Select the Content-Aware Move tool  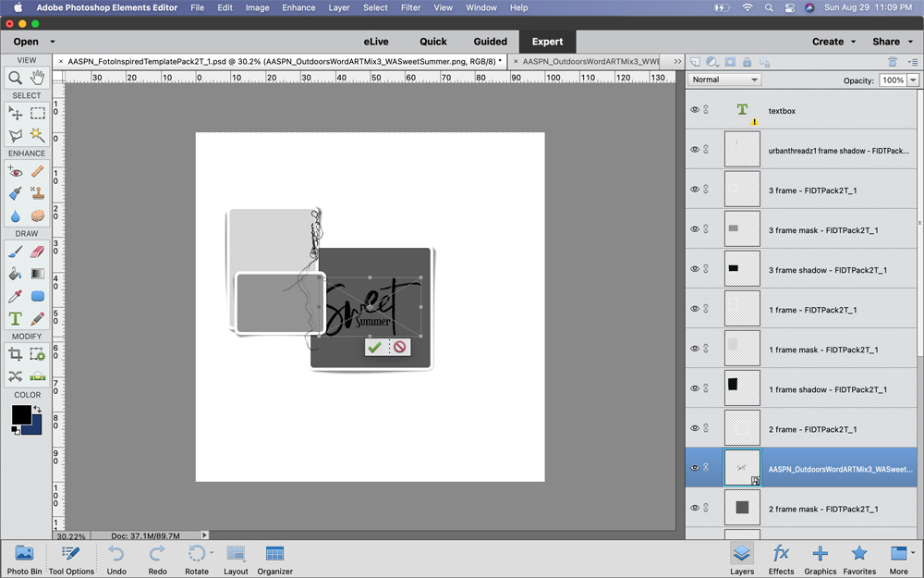click(x=16, y=376)
